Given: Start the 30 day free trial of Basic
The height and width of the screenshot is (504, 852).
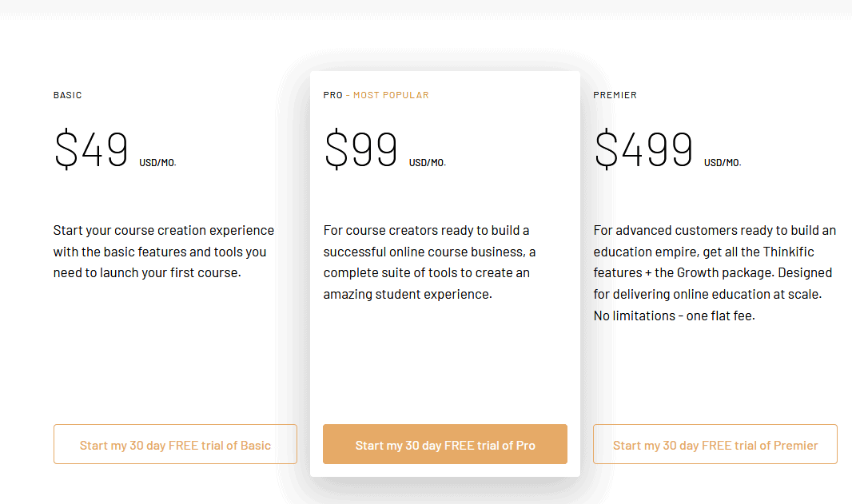Looking at the screenshot, I should (x=175, y=444).
